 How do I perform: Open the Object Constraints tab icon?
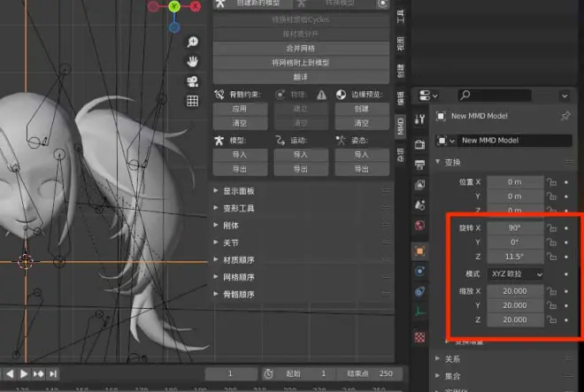(419, 291)
